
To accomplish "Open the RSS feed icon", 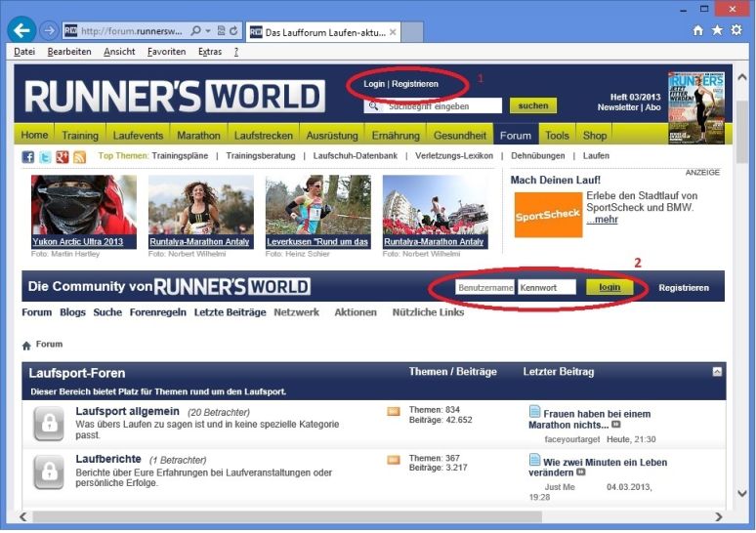I will tap(79, 157).
